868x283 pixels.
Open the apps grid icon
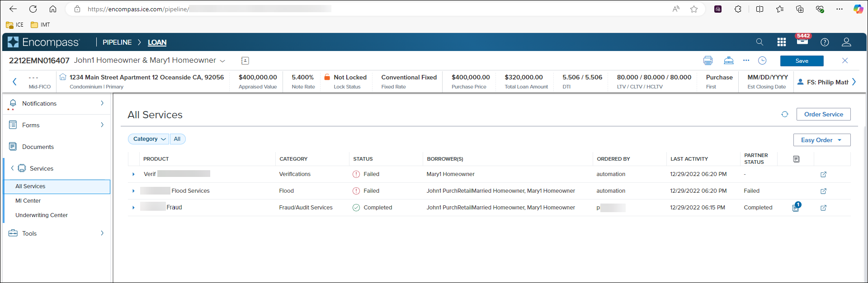coord(781,42)
